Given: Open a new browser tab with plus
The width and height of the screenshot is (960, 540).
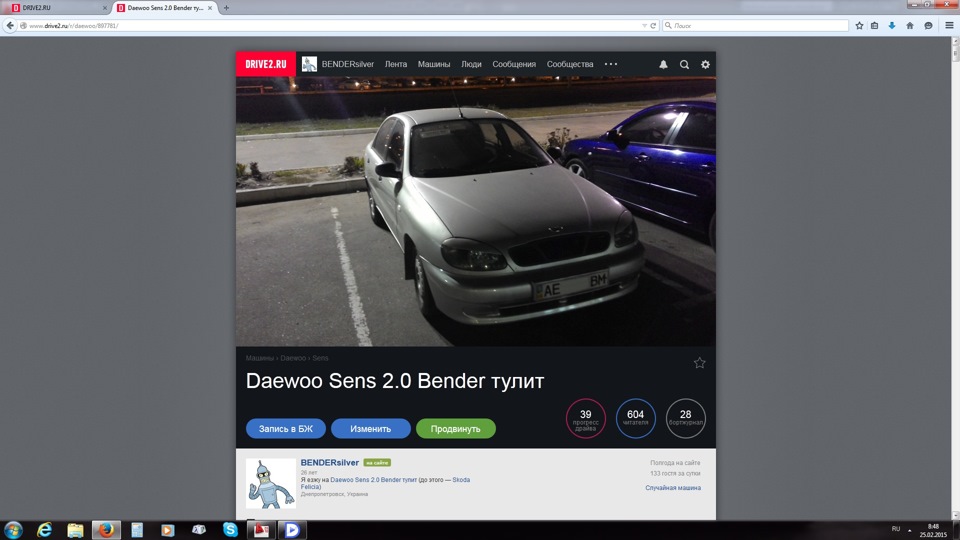Looking at the screenshot, I should pyautogui.click(x=227, y=8).
